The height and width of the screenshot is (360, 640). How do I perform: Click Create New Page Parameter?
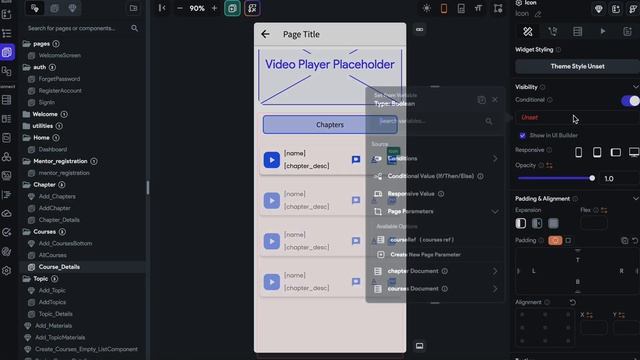click(x=425, y=255)
